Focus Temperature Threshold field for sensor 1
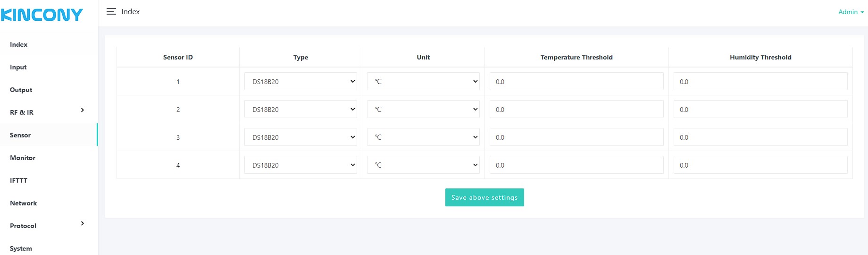 pyautogui.click(x=576, y=81)
